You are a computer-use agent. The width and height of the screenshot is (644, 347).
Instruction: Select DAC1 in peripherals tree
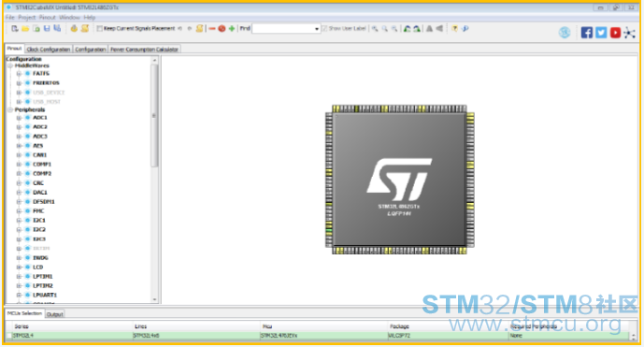pos(40,193)
